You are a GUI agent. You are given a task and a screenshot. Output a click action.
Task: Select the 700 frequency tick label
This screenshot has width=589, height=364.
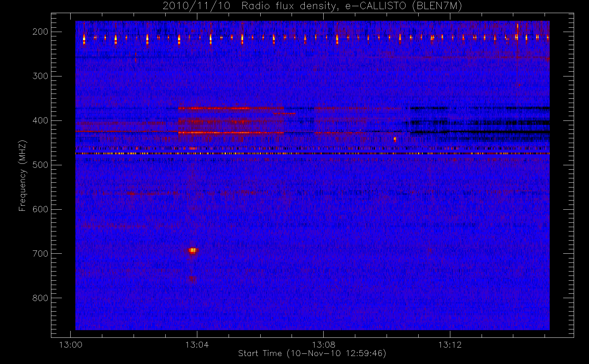click(40, 254)
